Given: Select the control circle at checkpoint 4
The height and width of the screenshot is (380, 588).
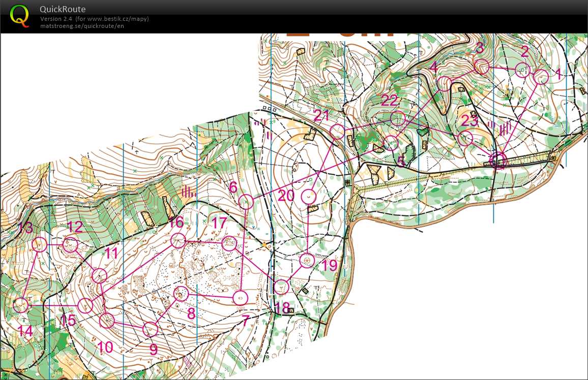Looking at the screenshot, I should point(444,84).
